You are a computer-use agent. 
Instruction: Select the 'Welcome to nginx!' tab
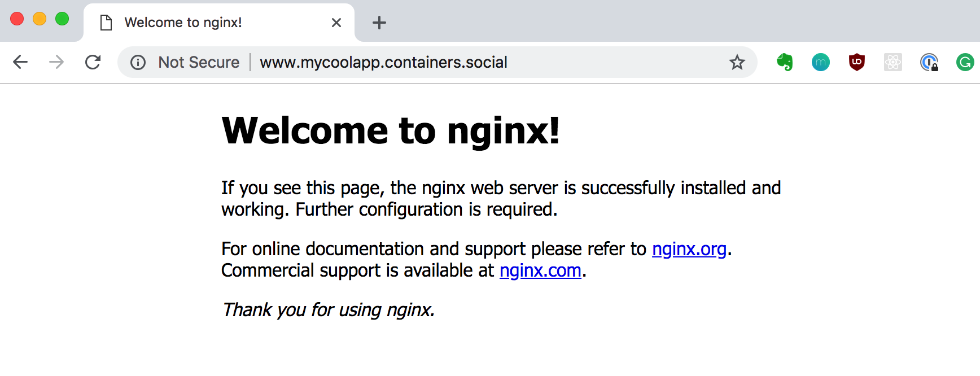pos(219,23)
